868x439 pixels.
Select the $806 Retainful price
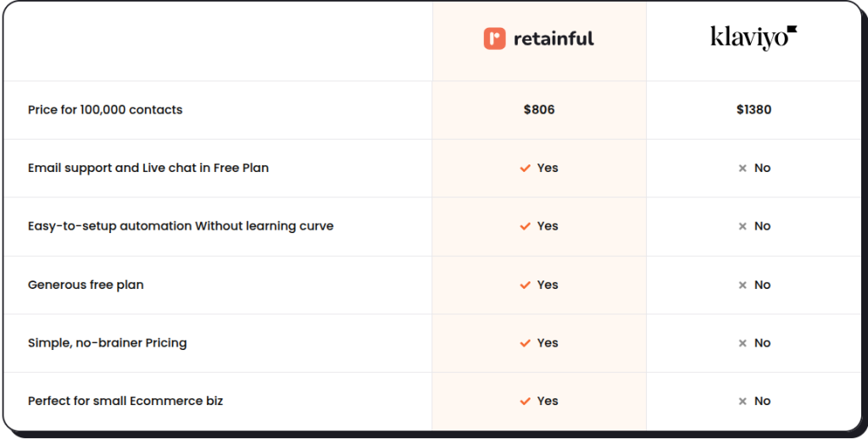coord(539,109)
